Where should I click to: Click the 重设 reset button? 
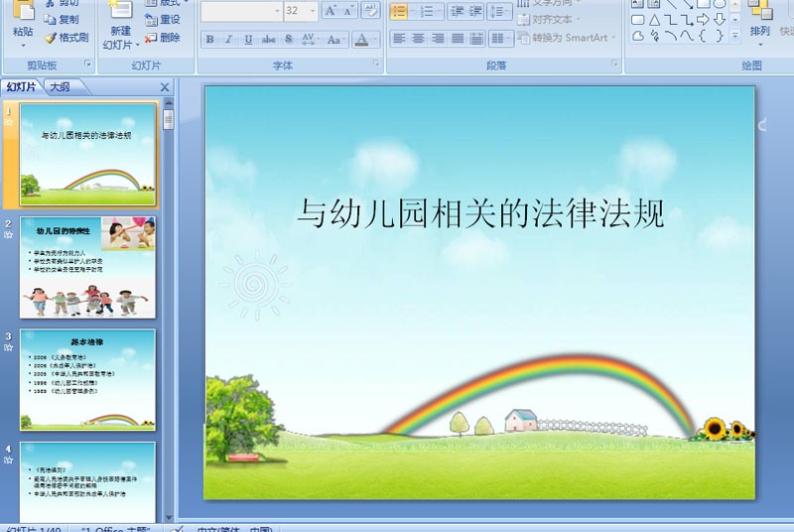pos(163,20)
